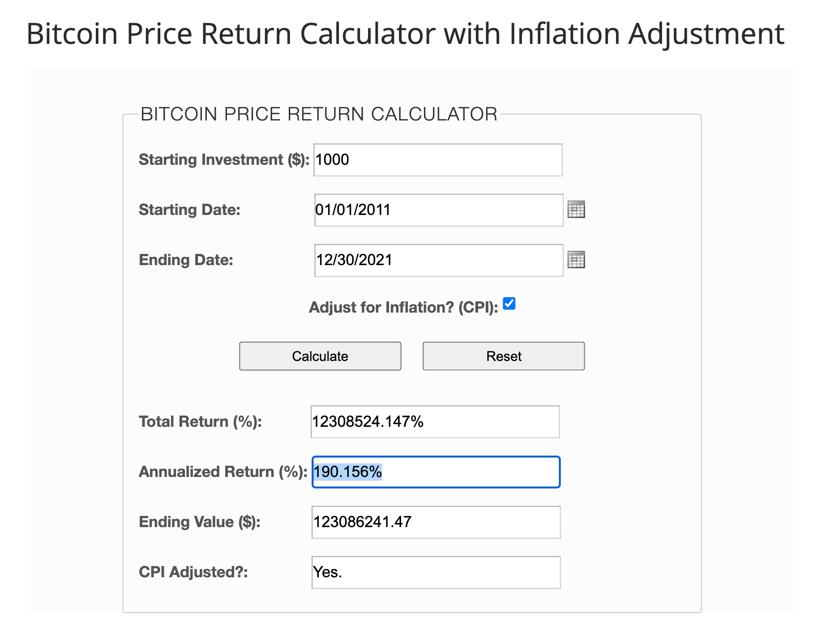Open the Starting Date calendar picker icon
The width and height of the screenshot is (813, 644).
[x=576, y=210]
